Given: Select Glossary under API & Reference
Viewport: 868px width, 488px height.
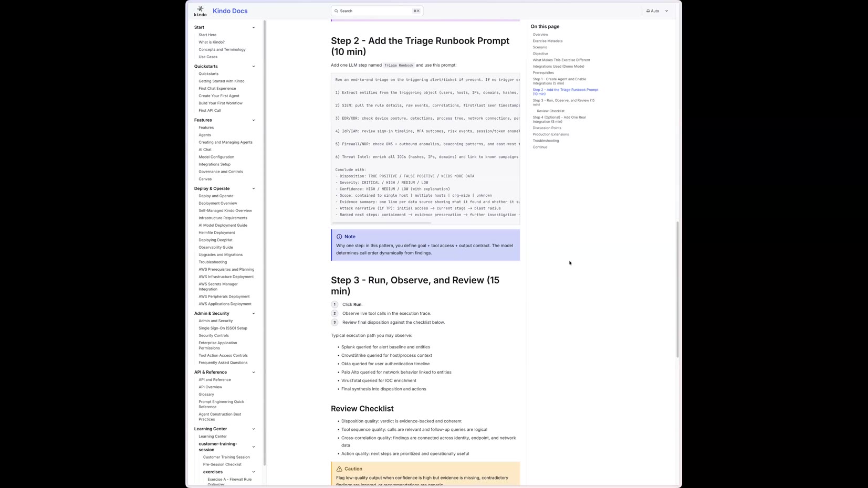Looking at the screenshot, I should [206, 394].
